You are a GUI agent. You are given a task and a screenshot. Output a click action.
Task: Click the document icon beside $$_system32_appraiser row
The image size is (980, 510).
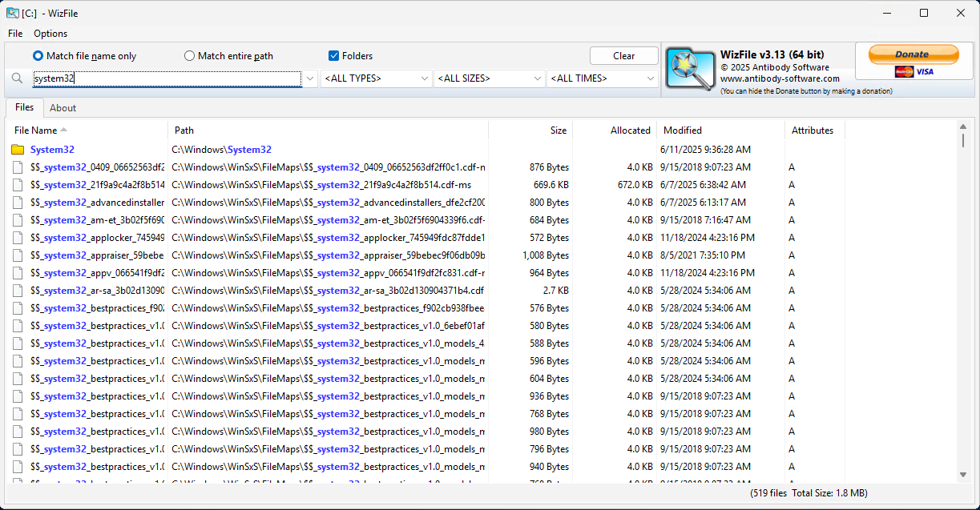click(x=18, y=255)
